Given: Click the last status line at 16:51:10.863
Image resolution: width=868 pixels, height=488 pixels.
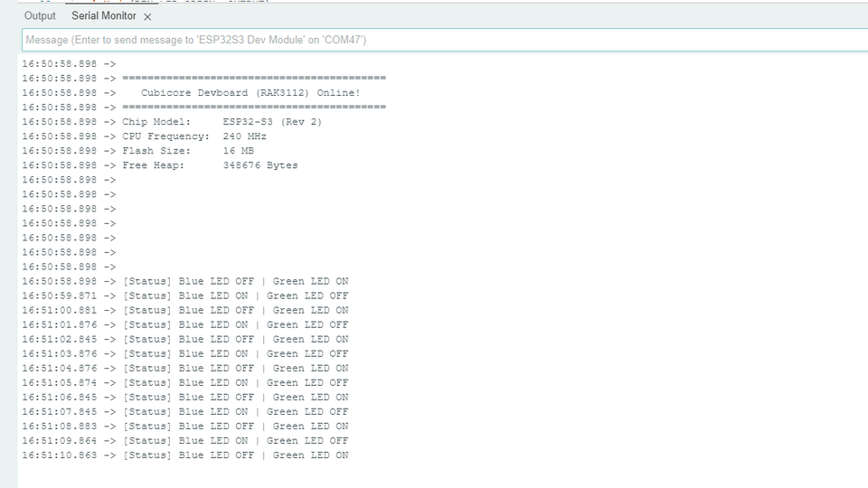Looking at the screenshot, I should click(x=184, y=455).
